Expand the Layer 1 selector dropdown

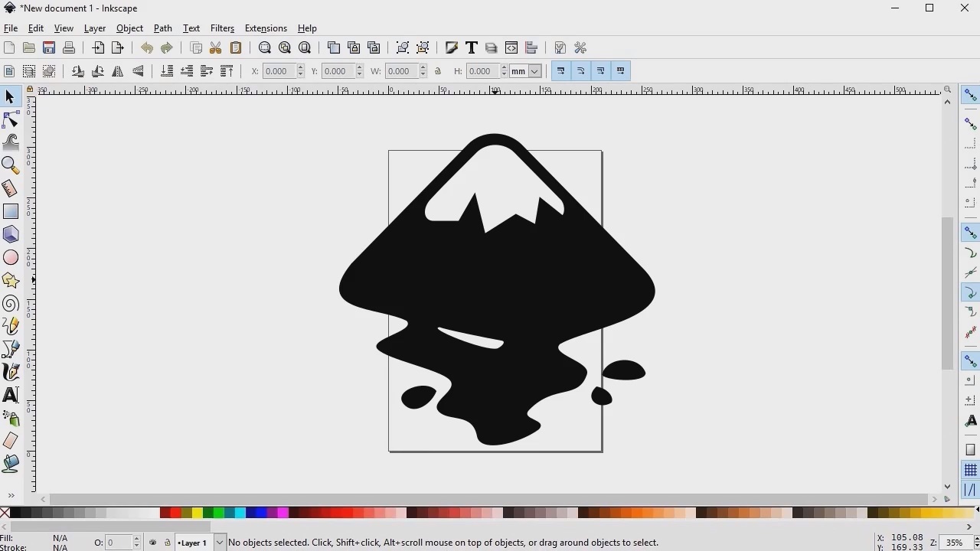(x=220, y=543)
